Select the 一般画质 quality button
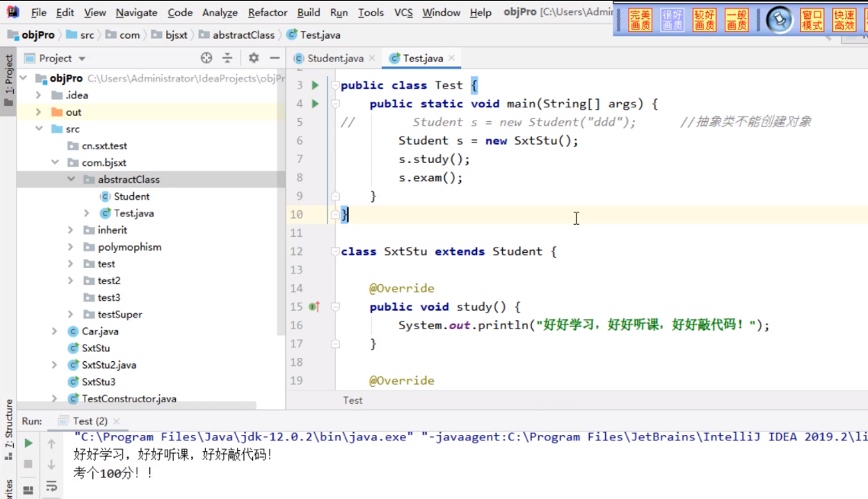868x499 pixels. coord(737,21)
